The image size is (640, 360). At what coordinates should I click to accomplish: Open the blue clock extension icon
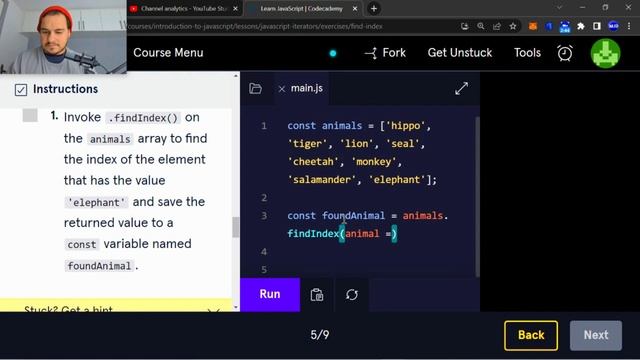[565, 27]
